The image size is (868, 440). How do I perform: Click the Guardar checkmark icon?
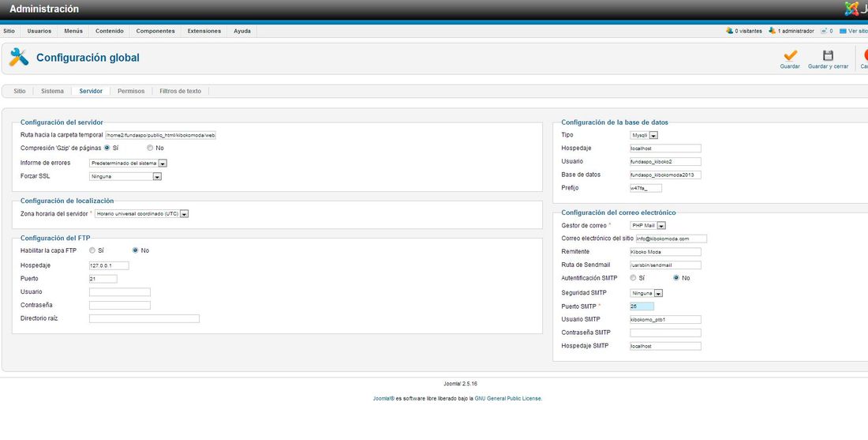pos(790,55)
